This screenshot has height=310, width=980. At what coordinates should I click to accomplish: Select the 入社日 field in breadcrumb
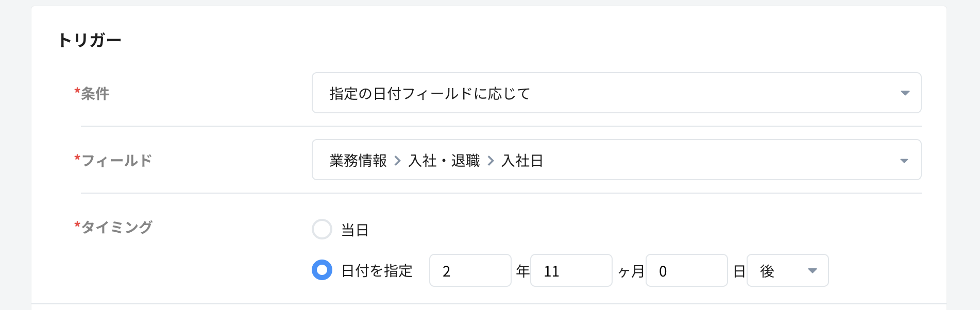(x=522, y=160)
